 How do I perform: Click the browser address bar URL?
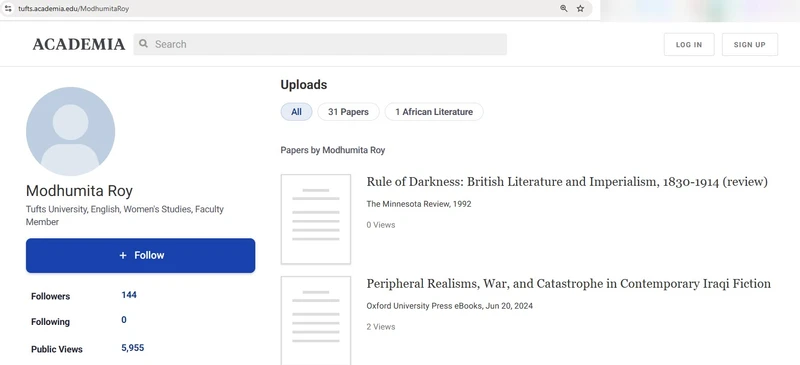pyautogui.click(x=73, y=9)
